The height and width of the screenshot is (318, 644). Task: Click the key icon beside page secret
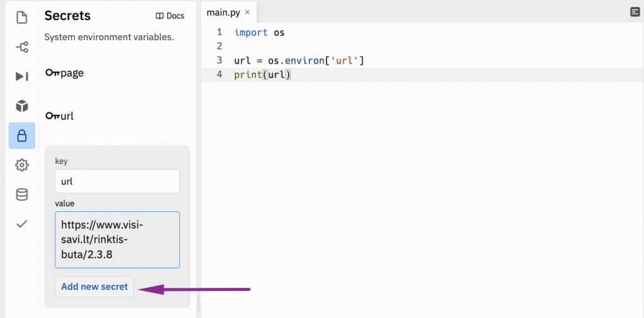[x=52, y=74]
